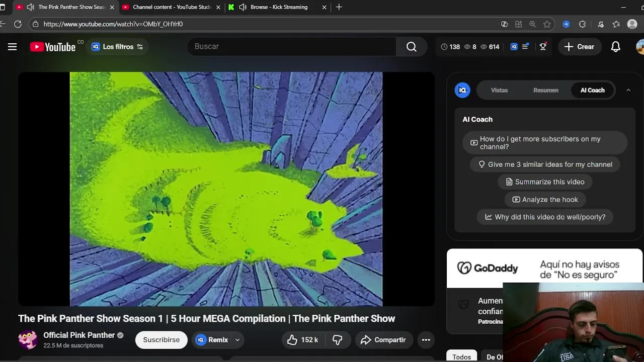
Task: Click the Crear button
Action: 579,47
